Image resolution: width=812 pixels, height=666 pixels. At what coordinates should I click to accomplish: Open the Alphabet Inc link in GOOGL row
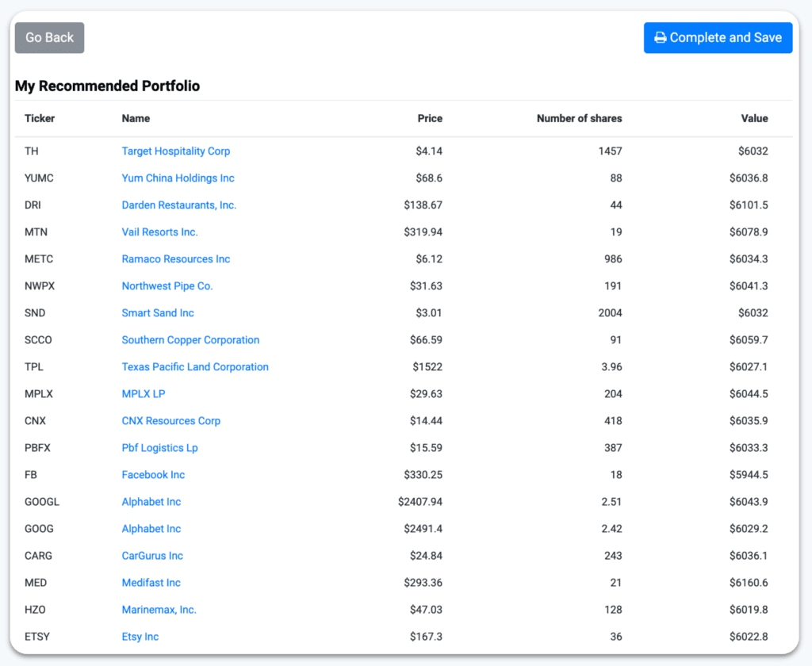pyautogui.click(x=151, y=502)
